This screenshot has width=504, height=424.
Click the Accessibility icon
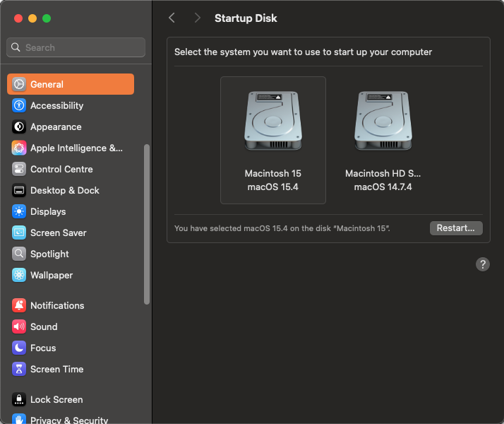pyautogui.click(x=19, y=105)
